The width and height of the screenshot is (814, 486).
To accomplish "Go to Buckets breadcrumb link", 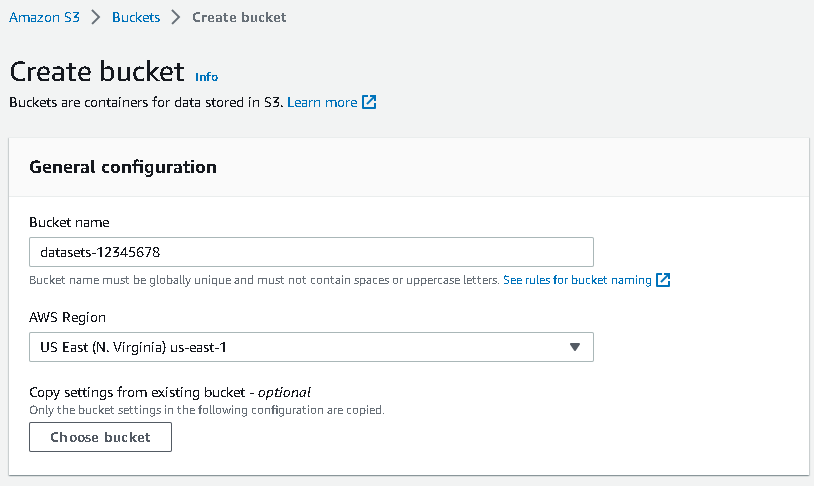I will click(x=136, y=17).
